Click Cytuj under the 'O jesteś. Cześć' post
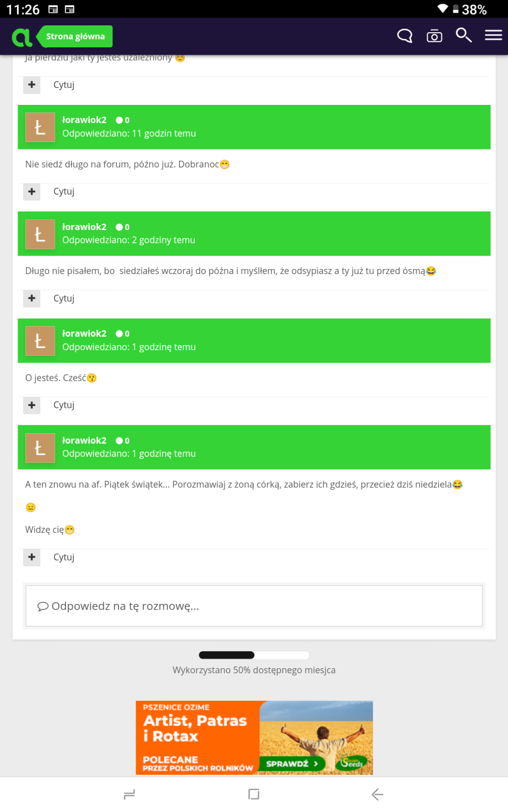 64,405
